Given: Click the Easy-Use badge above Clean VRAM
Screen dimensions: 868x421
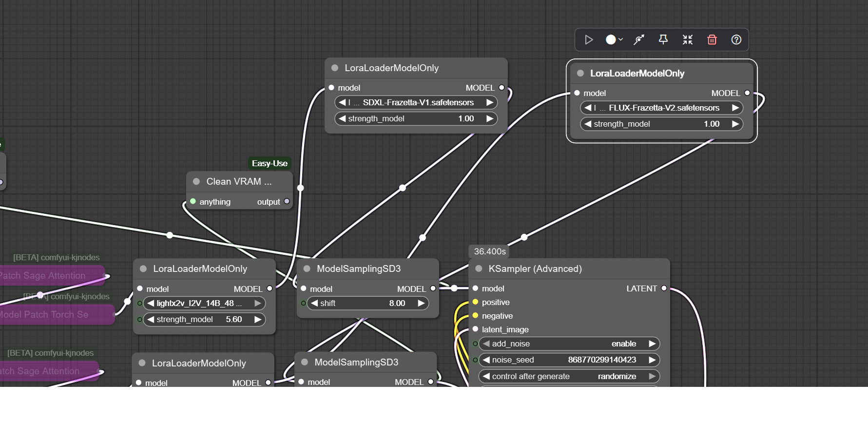Looking at the screenshot, I should click(x=270, y=163).
